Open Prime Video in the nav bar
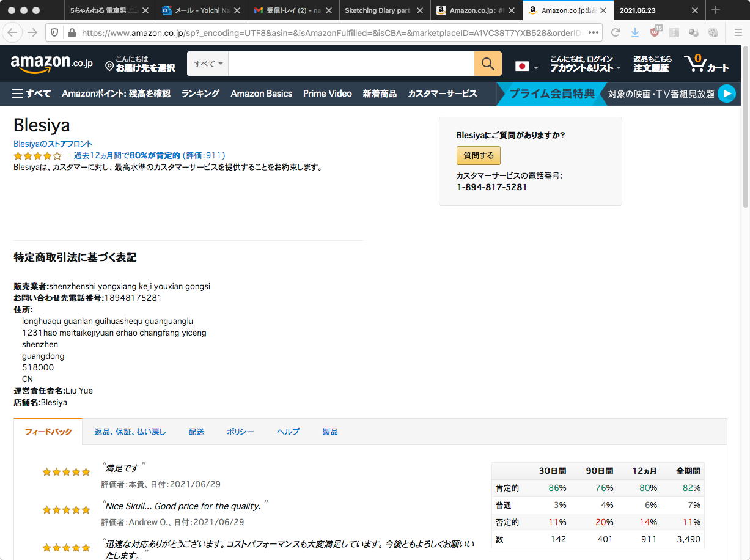This screenshot has height=560, width=750. tap(328, 94)
